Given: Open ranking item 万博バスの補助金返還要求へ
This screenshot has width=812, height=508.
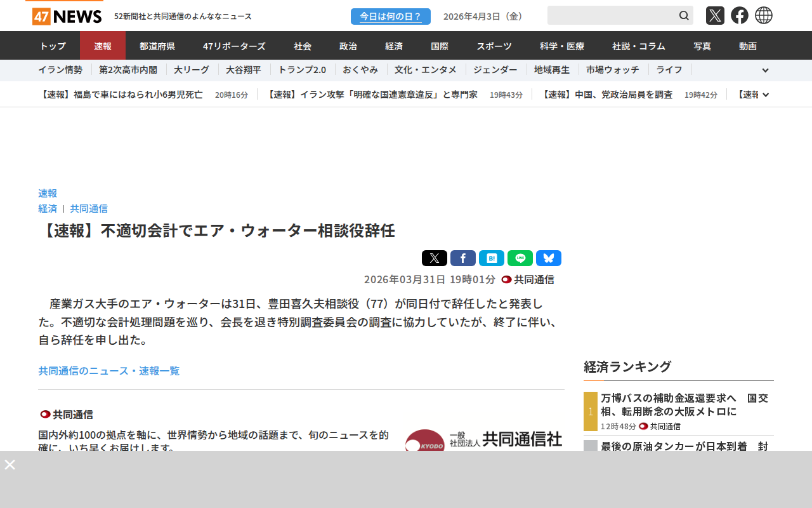Looking at the screenshot, I should [684, 404].
